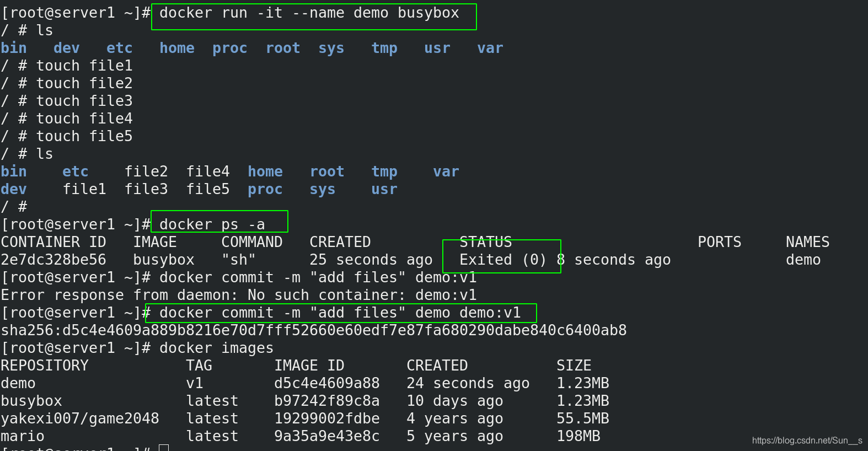Select image ID 19299002fdbe
Image resolution: width=868 pixels, height=451 pixels.
pos(327,418)
